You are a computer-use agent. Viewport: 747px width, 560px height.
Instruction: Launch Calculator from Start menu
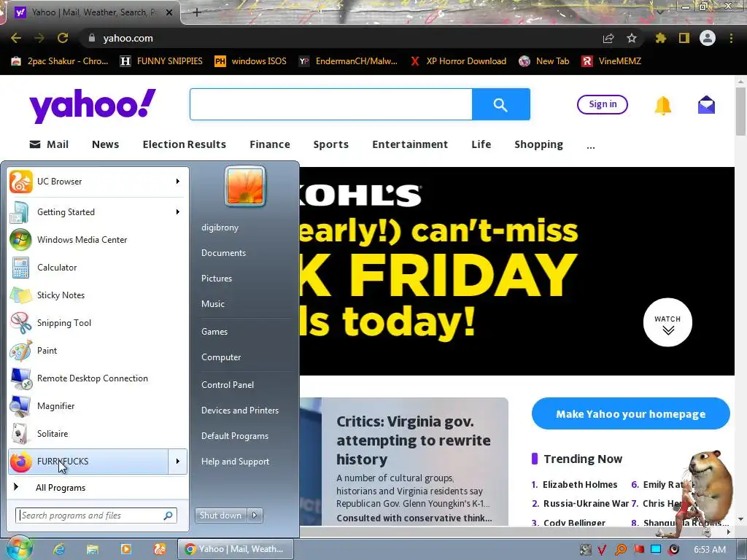coord(98,267)
